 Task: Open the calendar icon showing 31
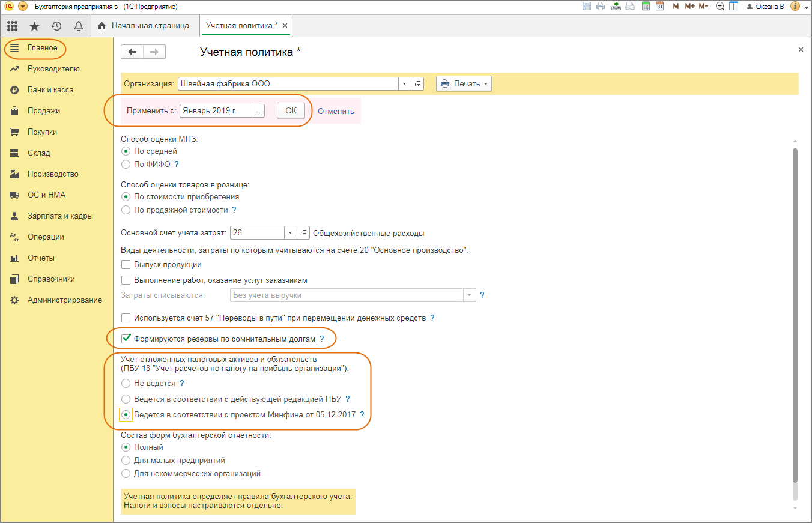click(x=659, y=7)
